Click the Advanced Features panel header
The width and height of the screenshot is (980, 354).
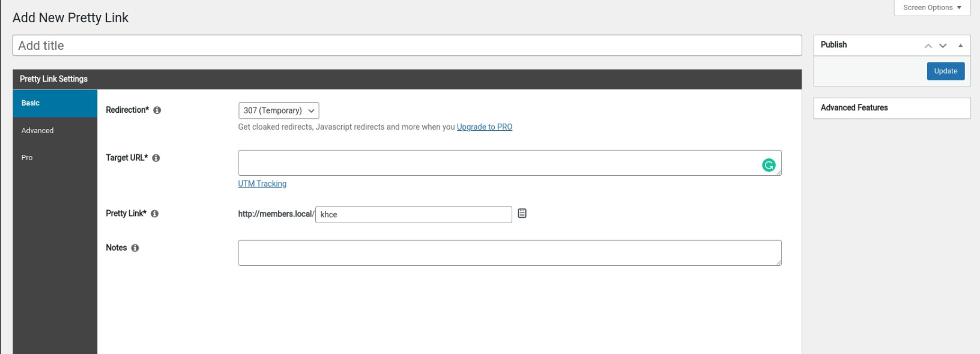(x=892, y=108)
